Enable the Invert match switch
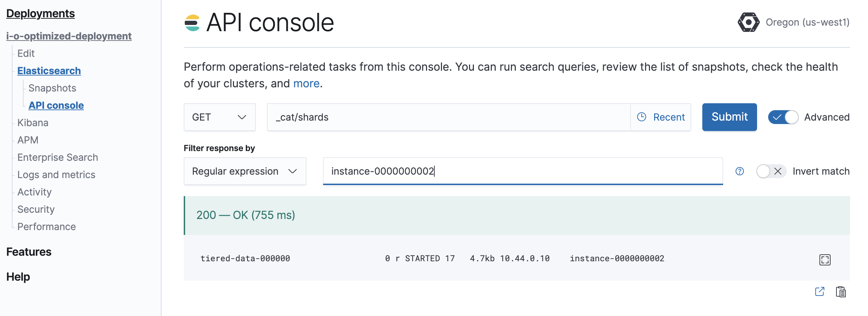The width and height of the screenshot is (868, 316). tap(771, 171)
